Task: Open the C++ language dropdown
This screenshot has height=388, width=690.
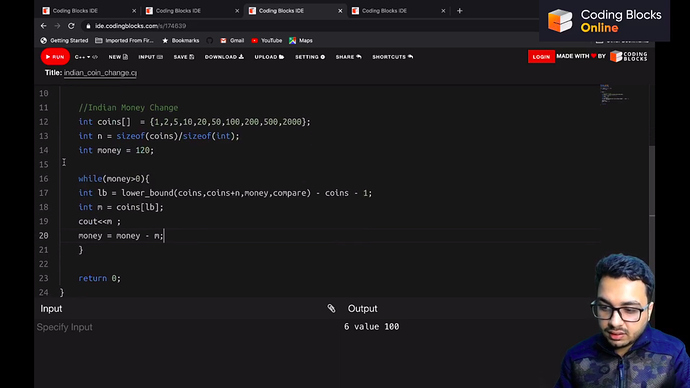Action: 86,57
